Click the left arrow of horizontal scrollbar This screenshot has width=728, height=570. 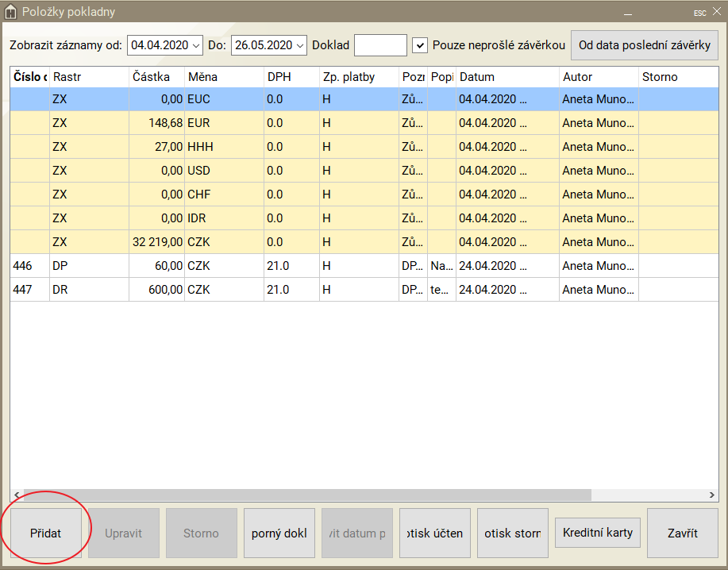(17, 495)
